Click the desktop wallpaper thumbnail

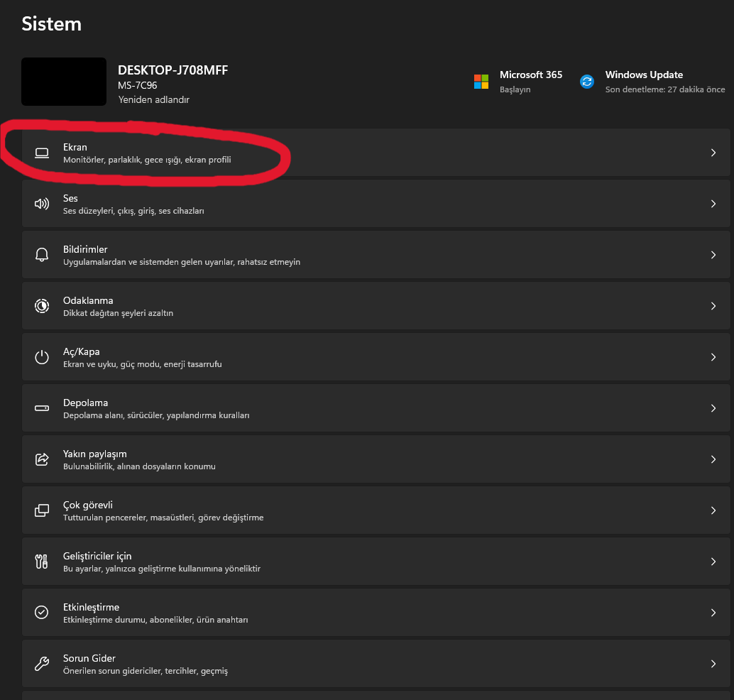click(64, 82)
